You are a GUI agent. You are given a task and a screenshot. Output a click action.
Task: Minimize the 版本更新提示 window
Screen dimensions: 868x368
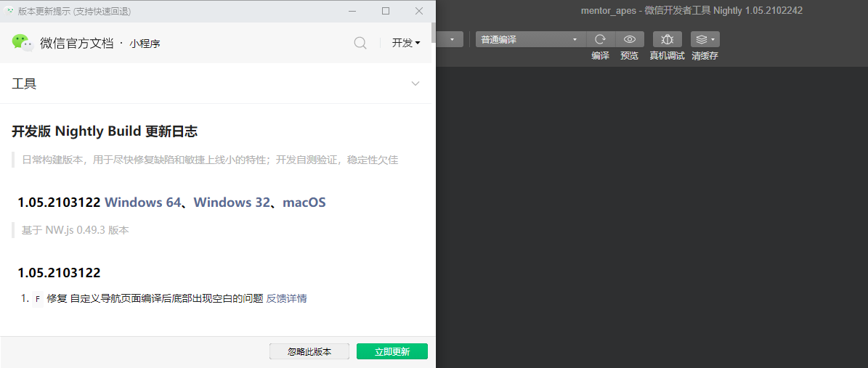tap(352, 11)
